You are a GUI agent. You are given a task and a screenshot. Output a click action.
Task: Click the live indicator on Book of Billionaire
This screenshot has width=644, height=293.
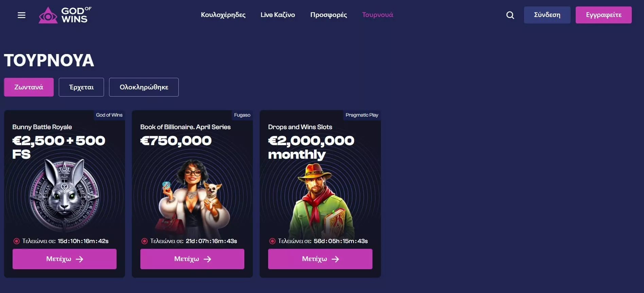click(144, 241)
